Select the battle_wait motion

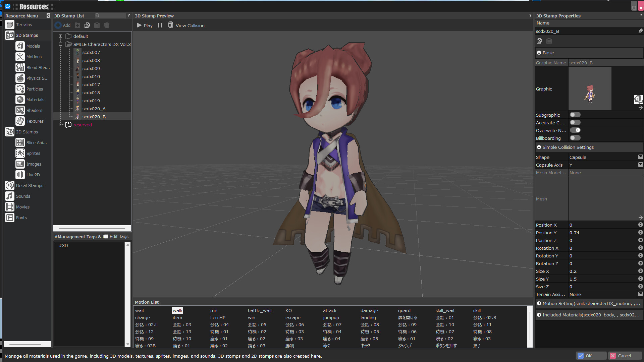pyautogui.click(x=260, y=311)
